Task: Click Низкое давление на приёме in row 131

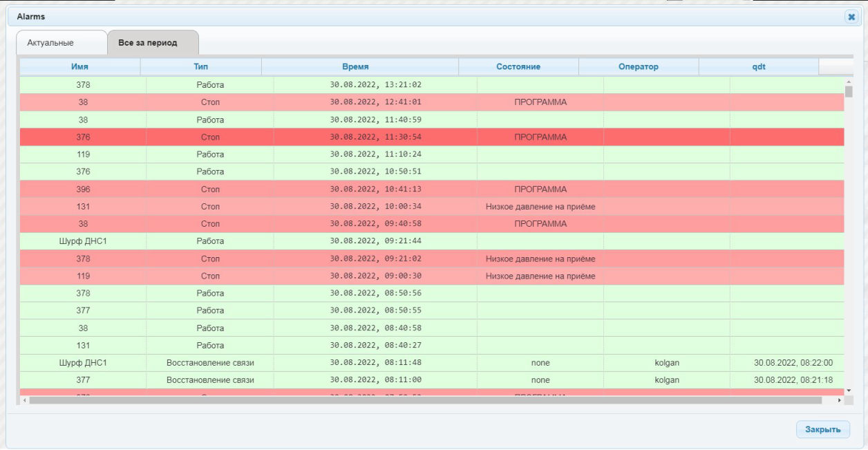Action: coord(540,207)
